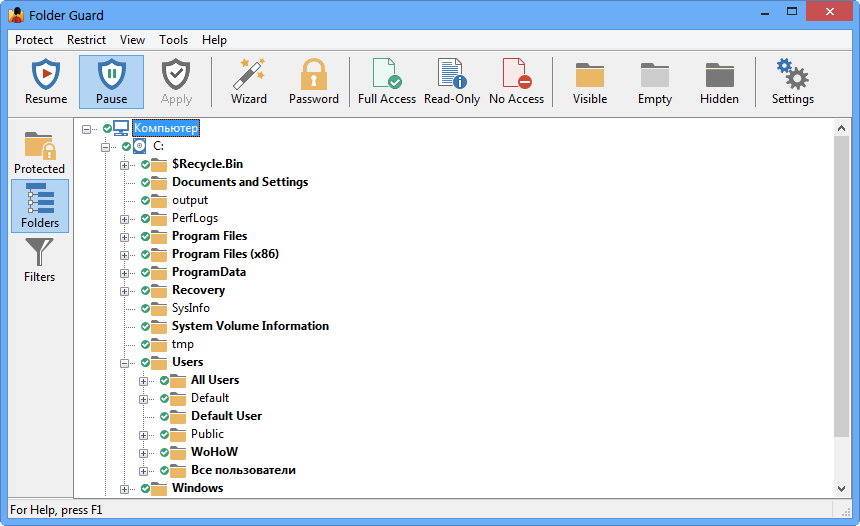This screenshot has width=860, height=526.
Task: Collapse the Users folder
Action: (125, 363)
